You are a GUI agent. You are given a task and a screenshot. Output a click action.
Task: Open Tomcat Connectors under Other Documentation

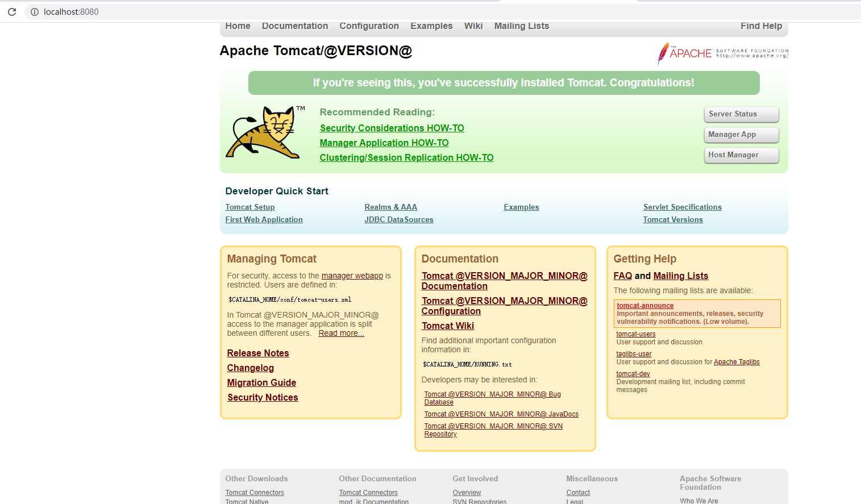[x=368, y=493]
